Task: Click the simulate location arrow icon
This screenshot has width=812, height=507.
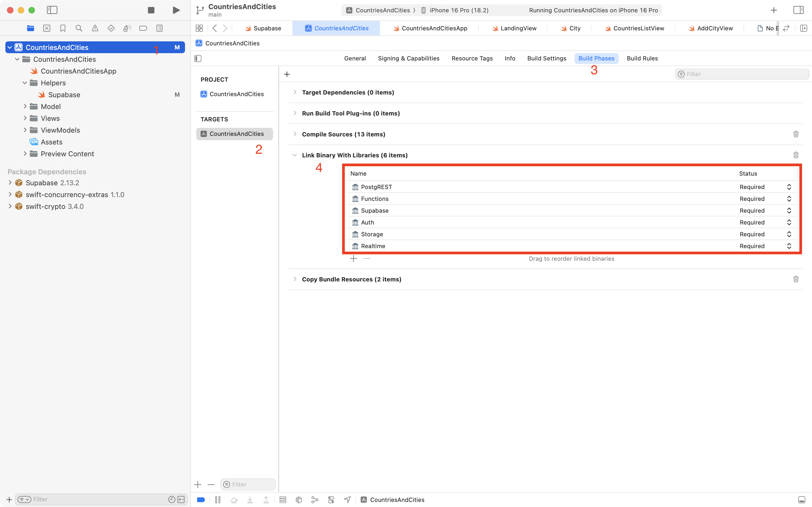Action: pyautogui.click(x=347, y=500)
